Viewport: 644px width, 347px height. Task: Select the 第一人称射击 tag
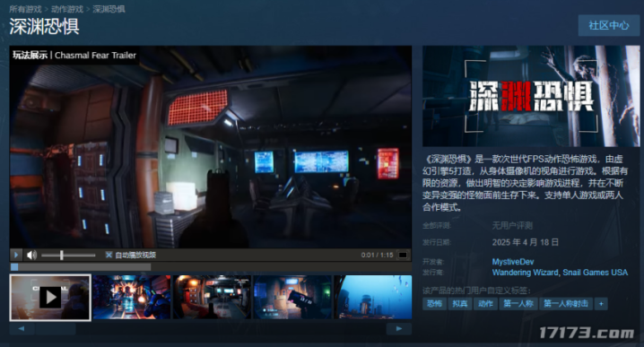click(566, 304)
